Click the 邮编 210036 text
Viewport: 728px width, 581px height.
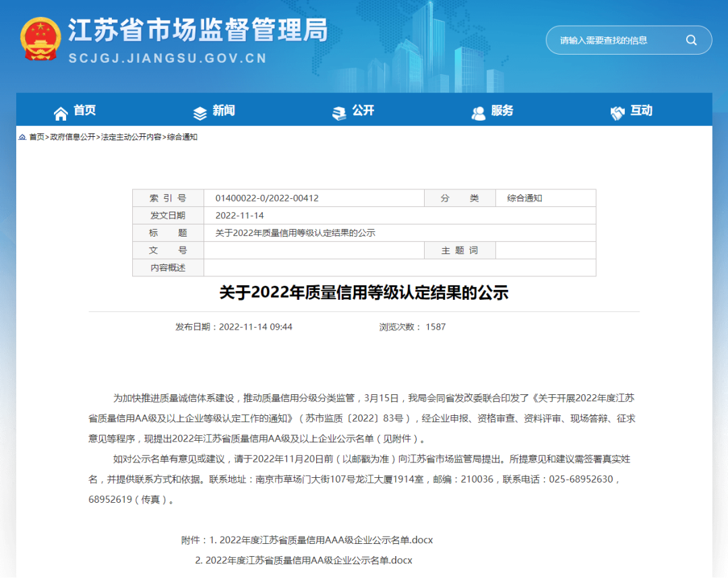click(463, 479)
